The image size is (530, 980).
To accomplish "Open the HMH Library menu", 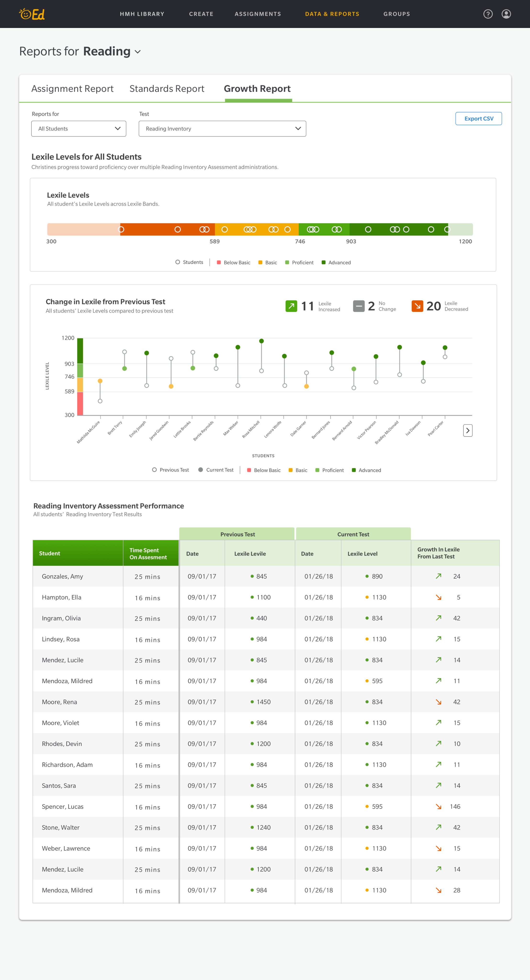I will 142,14.
